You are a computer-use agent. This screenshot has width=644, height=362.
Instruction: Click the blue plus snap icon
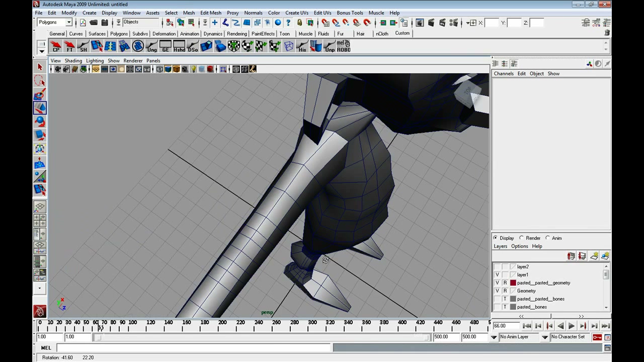215,23
